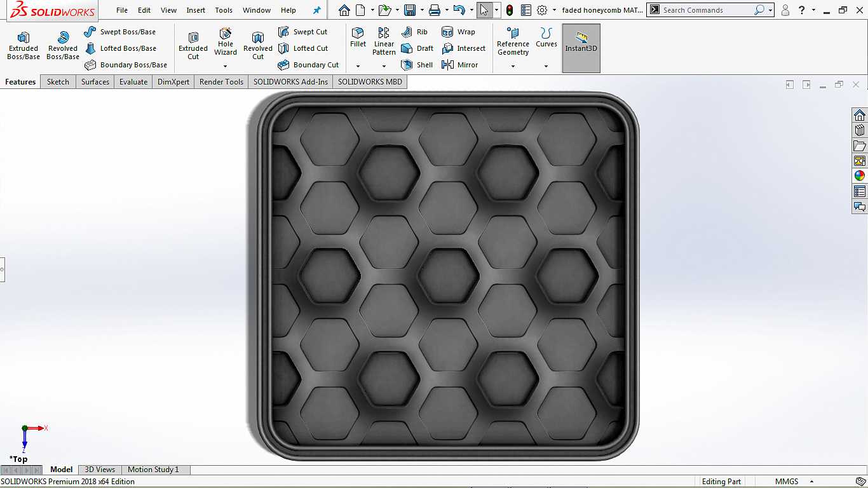
Task: Expand the Options gear dropdown arrow
Action: pos(554,10)
